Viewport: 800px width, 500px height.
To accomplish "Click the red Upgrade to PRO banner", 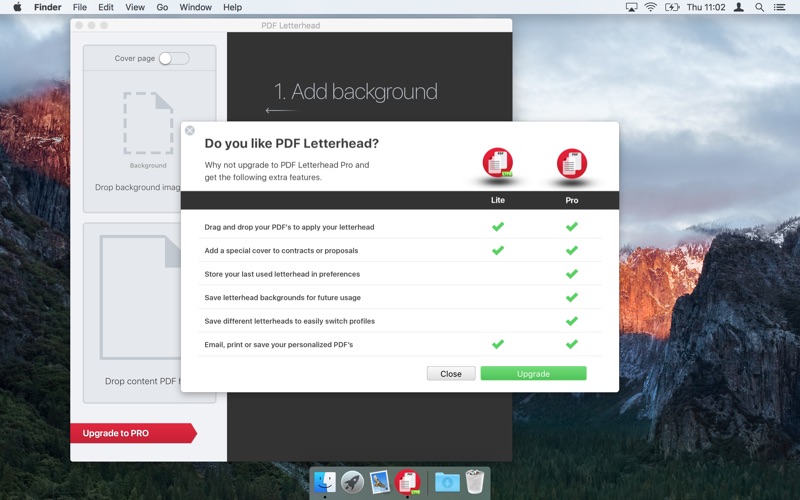I will coord(130,433).
